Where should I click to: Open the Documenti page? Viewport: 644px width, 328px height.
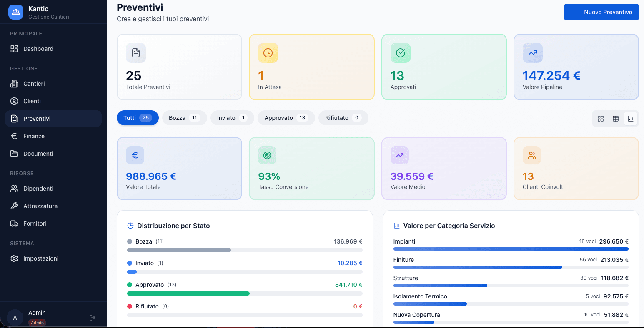tap(53, 154)
